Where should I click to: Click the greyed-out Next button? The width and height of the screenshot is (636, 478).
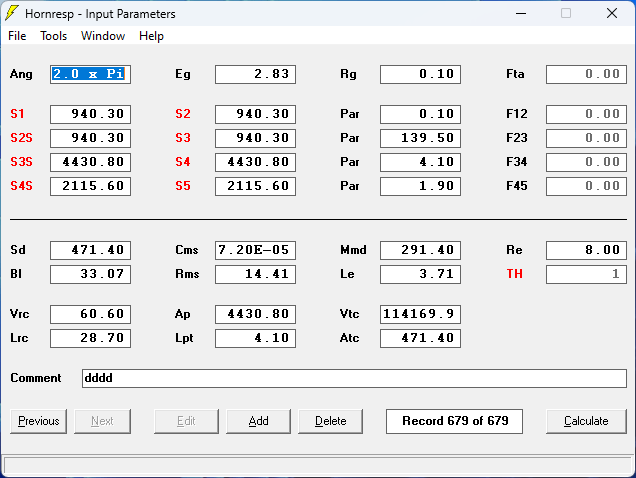[x=102, y=421]
